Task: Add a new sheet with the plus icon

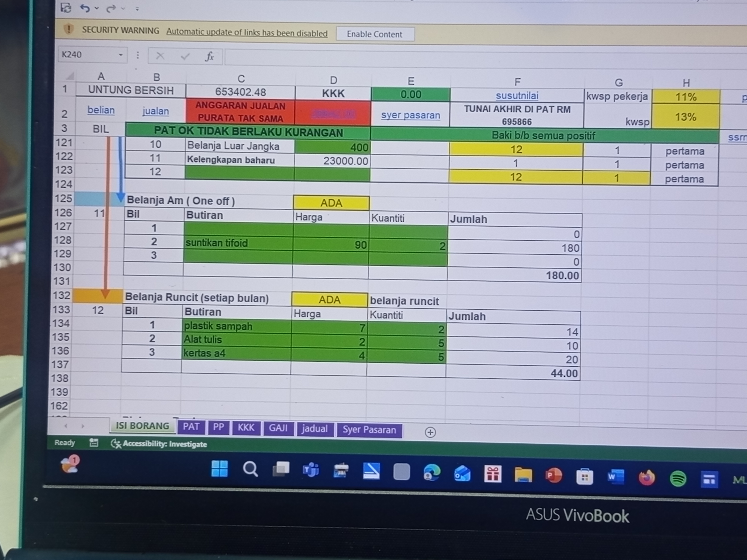Action: [x=430, y=432]
